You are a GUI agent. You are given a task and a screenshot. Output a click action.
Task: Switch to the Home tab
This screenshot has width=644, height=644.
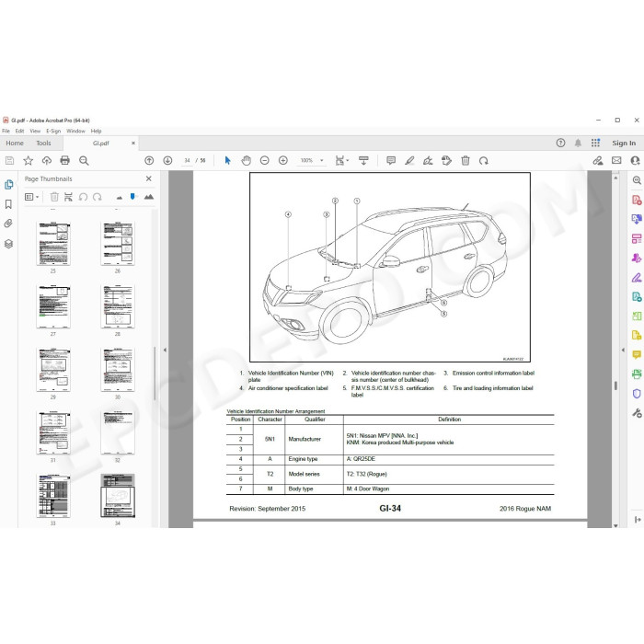[x=15, y=143]
